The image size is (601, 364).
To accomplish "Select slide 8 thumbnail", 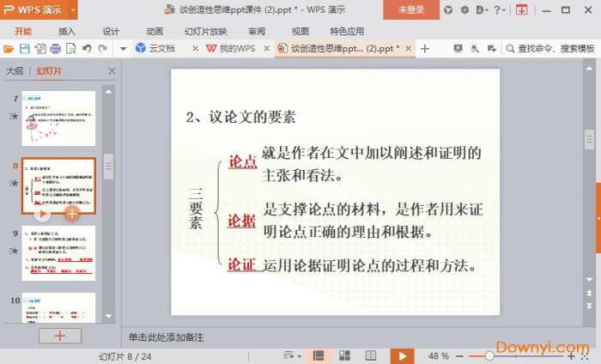I will (58, 185).
